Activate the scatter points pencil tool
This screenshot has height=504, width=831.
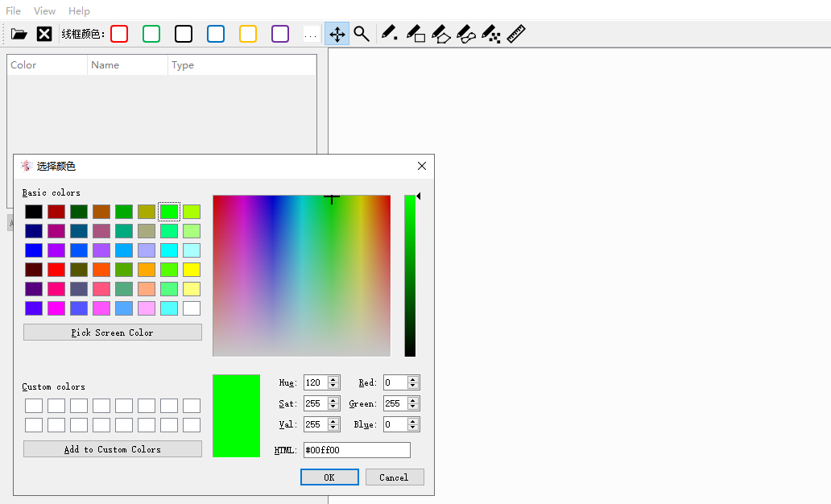pyautogui.click(x=491, y=34)
